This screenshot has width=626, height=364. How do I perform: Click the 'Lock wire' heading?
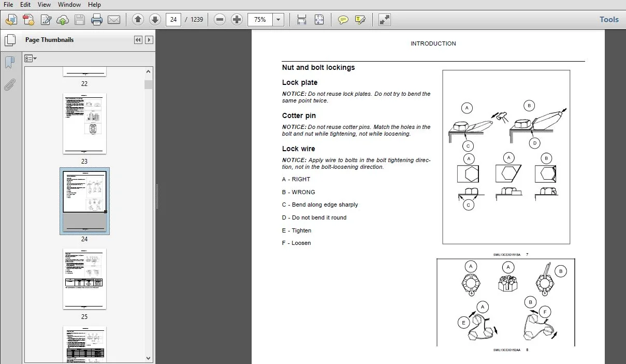click(x=299, y=149)
